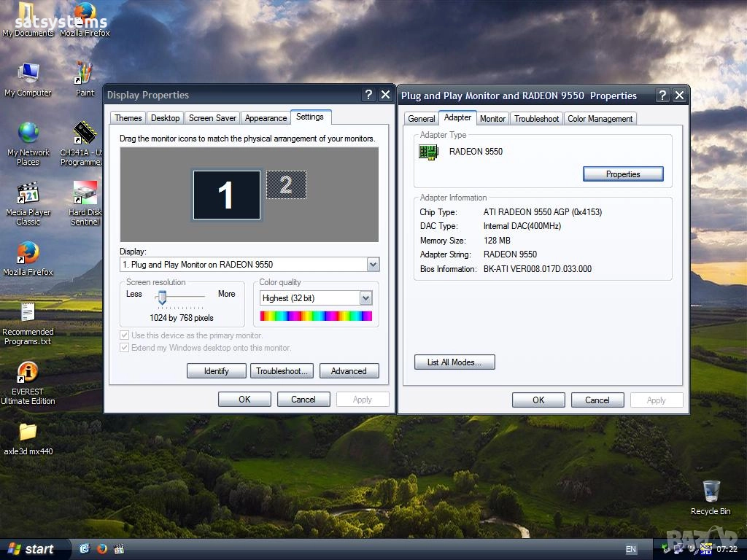The width and height of the screenshot is (747, 560).
Task: Open the CH341A USB Programmer shortcut
Action: coord(85,133)
